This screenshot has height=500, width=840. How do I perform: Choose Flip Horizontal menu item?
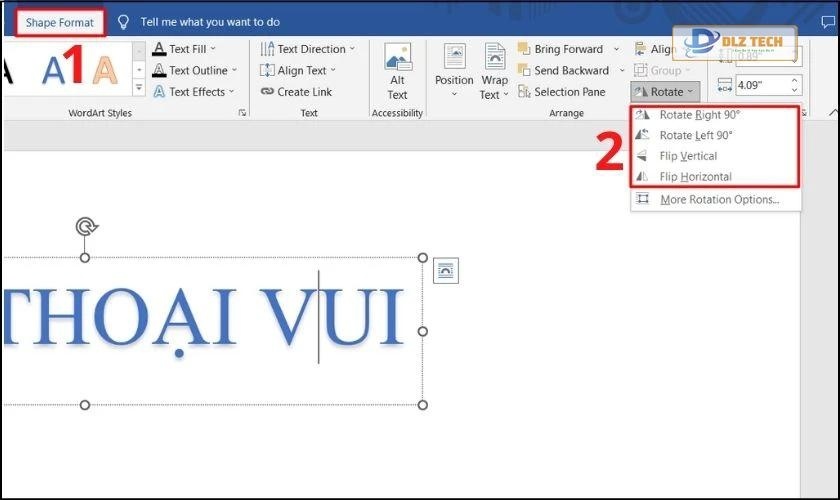coord(695,177)
